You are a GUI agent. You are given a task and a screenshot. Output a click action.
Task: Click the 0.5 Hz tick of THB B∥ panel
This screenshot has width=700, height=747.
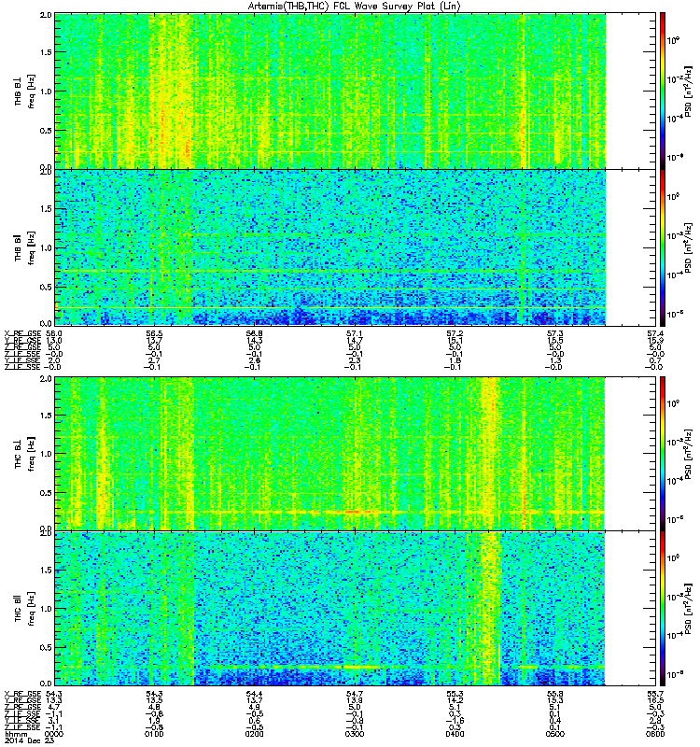tap(46, 287)
